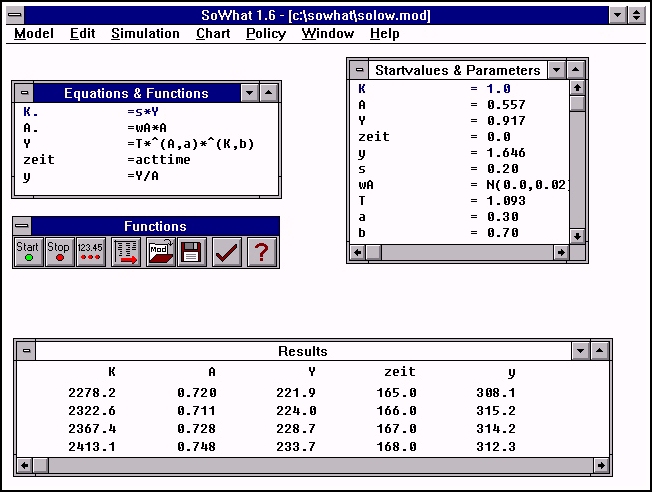The height and width of the screenshot is (492, 652).
Task: Open help with the question mark icon
Action: [x=261, y=252]
